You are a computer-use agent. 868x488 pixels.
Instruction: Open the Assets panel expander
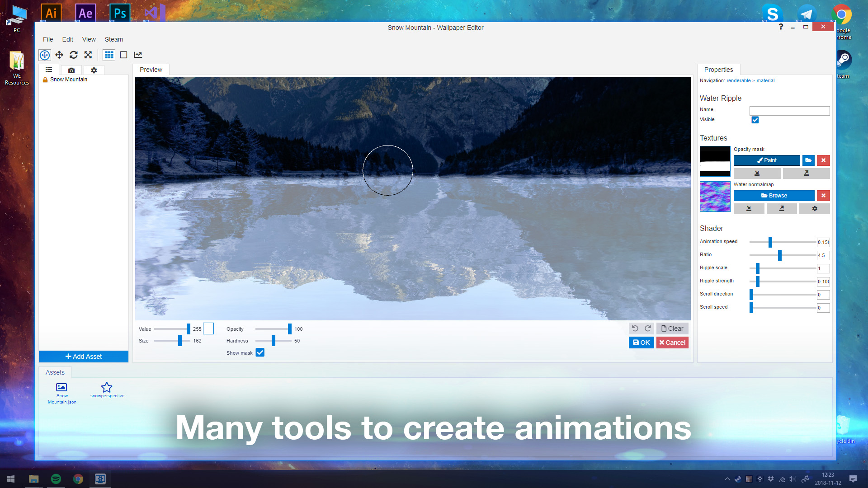click(56, 372)
